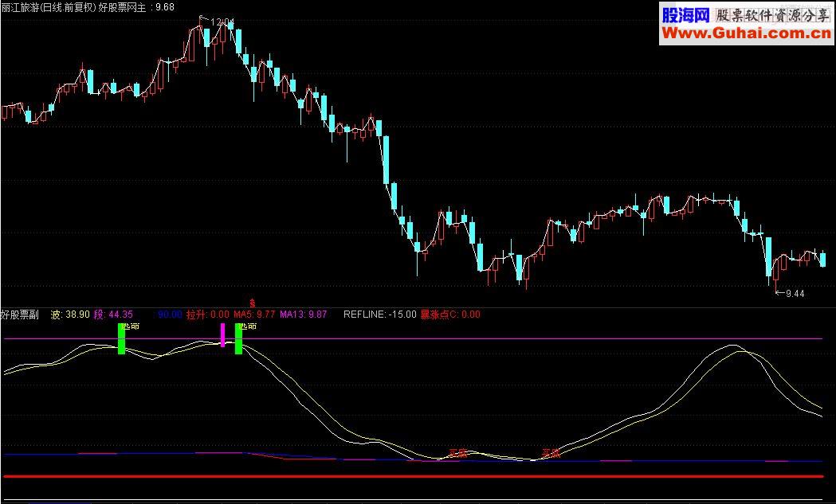Image resolution: width=836 pixels, height=504 pixels.
Task: Click the 9.44 low price label
Action: pyautogui.click(x=795, y=293)
